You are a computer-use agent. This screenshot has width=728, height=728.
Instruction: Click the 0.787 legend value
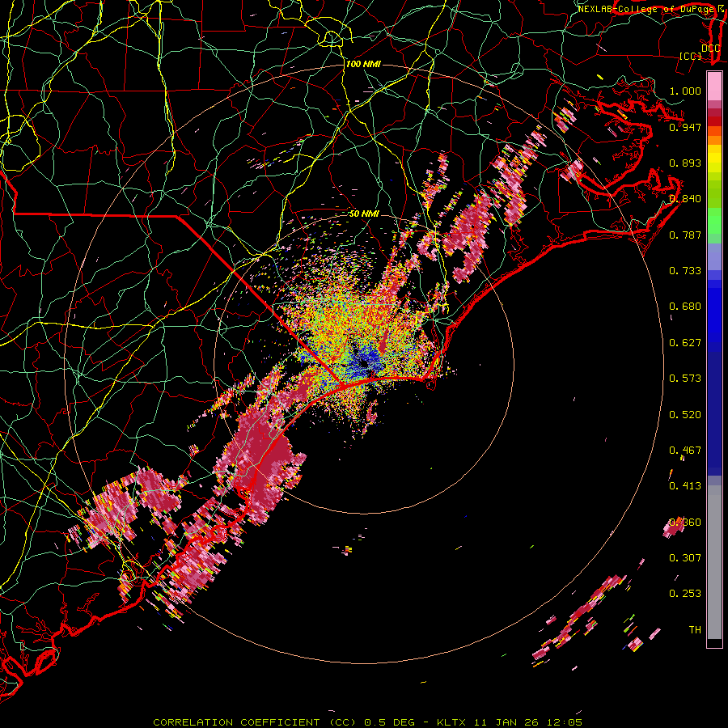click(685, 235)
